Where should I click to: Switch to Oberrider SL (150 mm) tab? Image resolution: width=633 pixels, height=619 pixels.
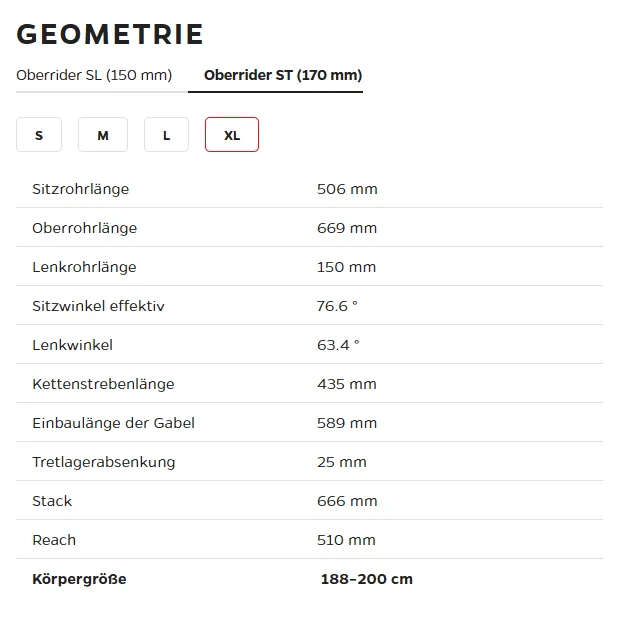tap(94, 75)
